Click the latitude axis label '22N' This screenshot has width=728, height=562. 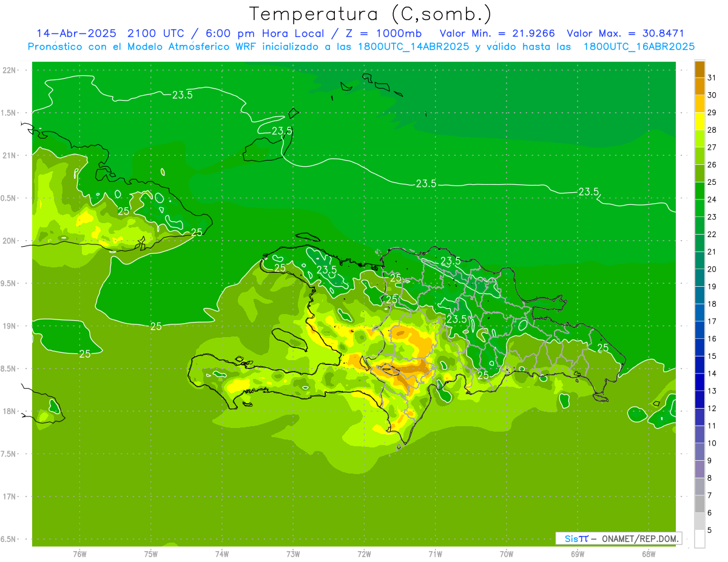(x=10, y=70)
